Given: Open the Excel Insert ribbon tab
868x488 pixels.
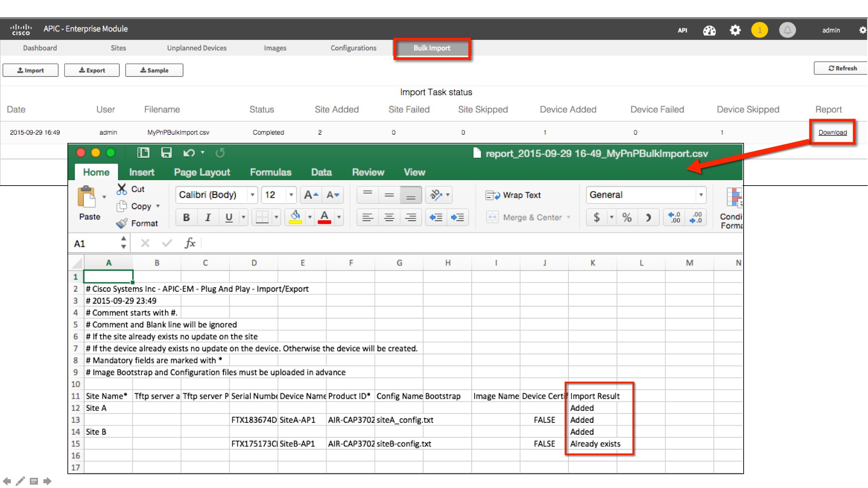Looking at the screenshot, I should click(142, 172).
